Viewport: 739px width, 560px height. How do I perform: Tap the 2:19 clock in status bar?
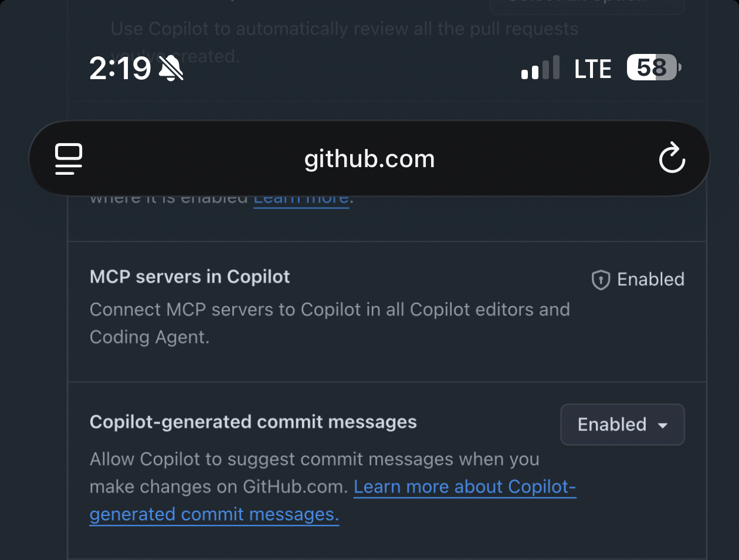[x=120, y=69]
